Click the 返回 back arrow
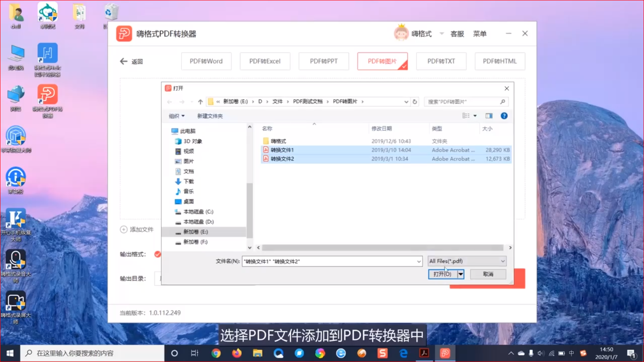 [124, 61]
